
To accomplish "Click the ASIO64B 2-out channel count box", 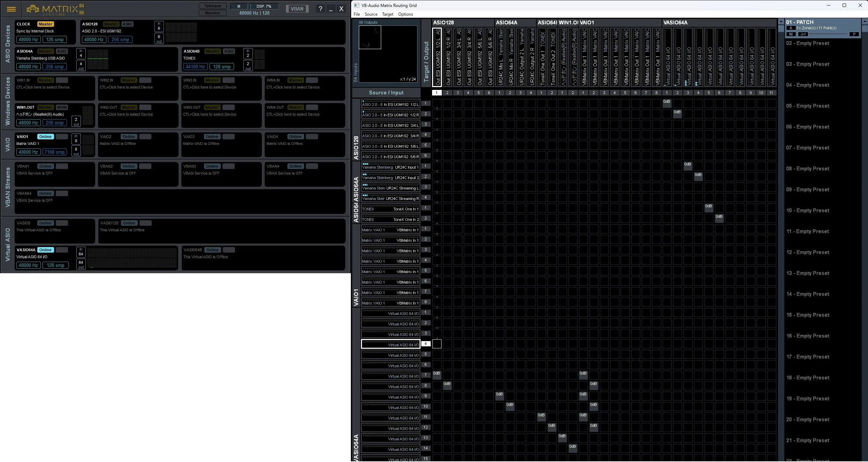I will (248, 66).
